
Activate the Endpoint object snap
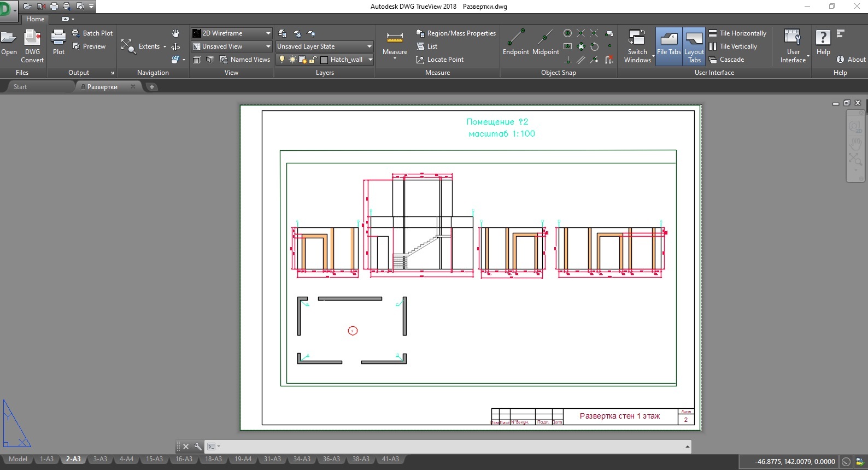tap(515, 43)
